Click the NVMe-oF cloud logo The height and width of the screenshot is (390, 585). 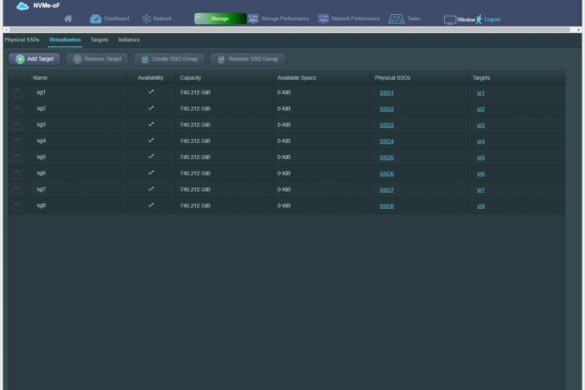coord(22,6)
